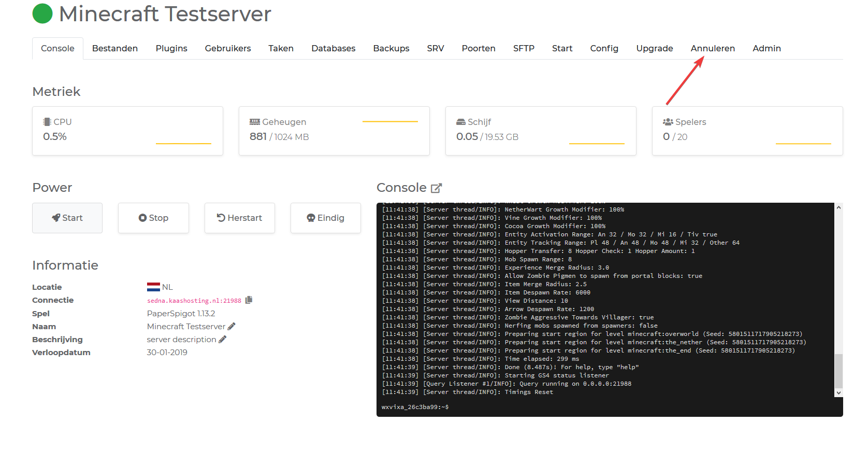Edit the server name pencil icon
The height and width of the screenshot is (464, 868).
pos(232,327)
